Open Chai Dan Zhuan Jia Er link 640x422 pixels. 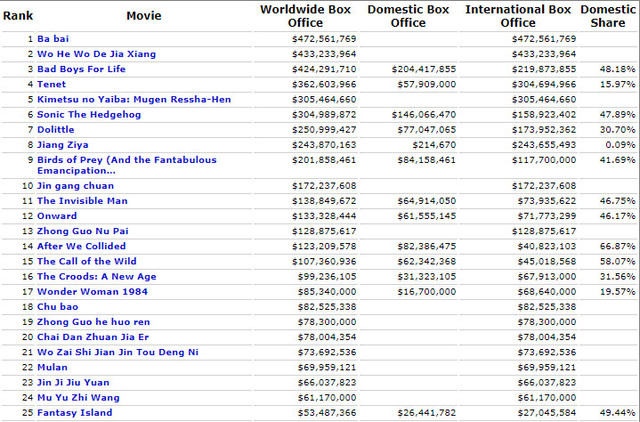point(93,337)
